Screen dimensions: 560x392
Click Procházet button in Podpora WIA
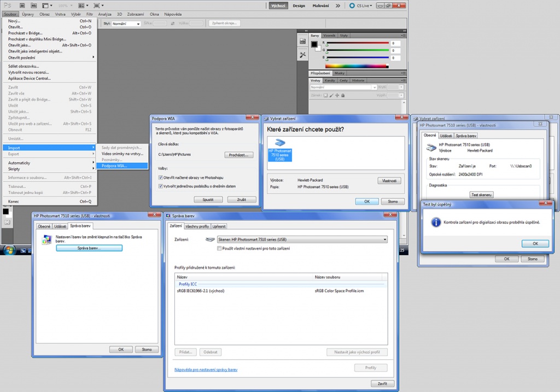pyautogui.click(x=238, y=155)
